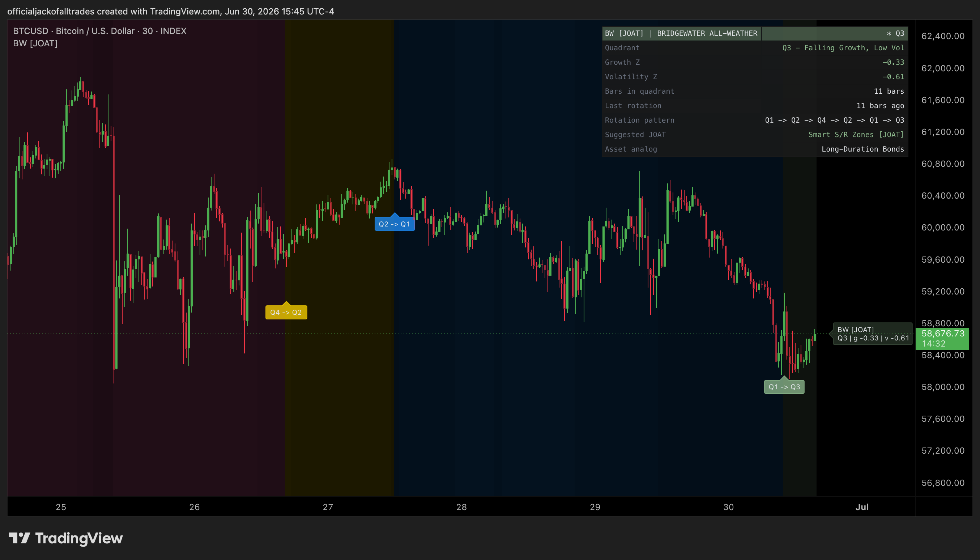This screenshot has width=980, height=560.
Task: Click the date label 25 on time axis
Action: pyautogui.click(x=61, y=507)
